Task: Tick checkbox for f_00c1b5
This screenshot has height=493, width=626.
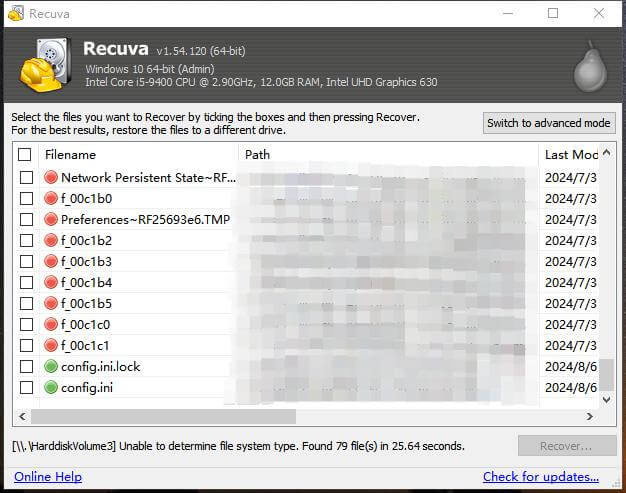Action: pyautogui.click(x=26, y=304)
